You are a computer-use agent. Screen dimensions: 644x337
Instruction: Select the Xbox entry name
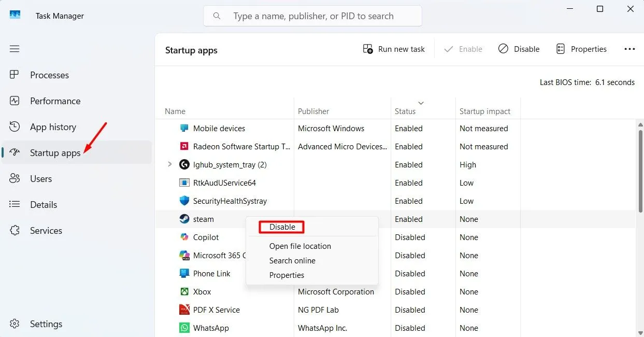202,292
